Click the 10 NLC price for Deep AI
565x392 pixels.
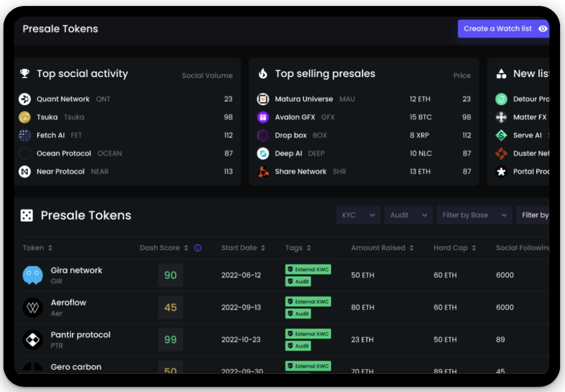pos(421,153)
